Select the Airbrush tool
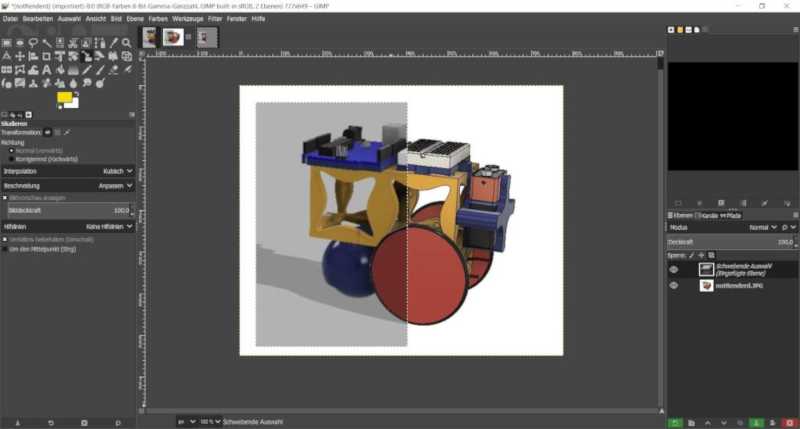 [127, 69]
